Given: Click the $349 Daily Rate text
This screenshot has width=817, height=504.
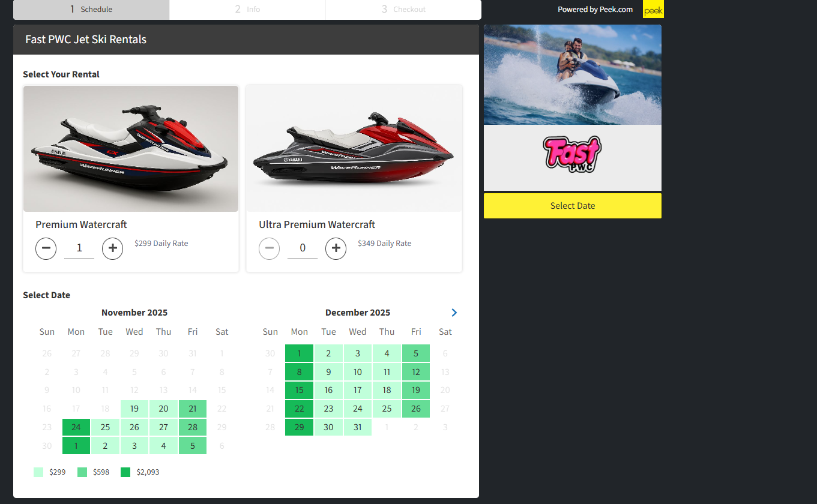Looking at the screenshot, I should [385, 244].
